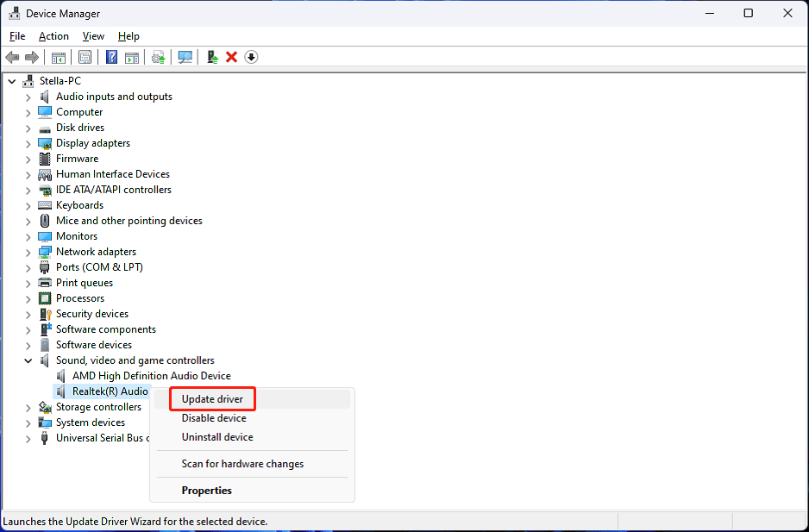The image size is (809, 532).
Task: Select the Stella-PC root node
Action: [x=60, y=80]
